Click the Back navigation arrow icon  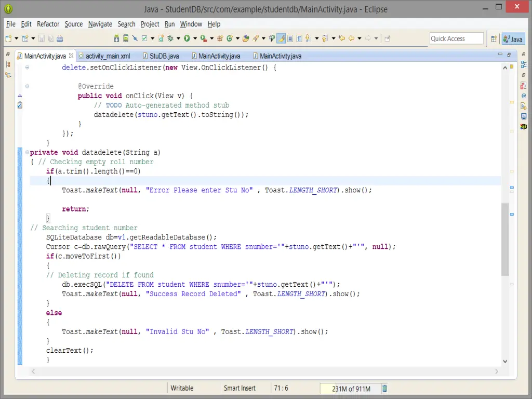pos(352,38)
